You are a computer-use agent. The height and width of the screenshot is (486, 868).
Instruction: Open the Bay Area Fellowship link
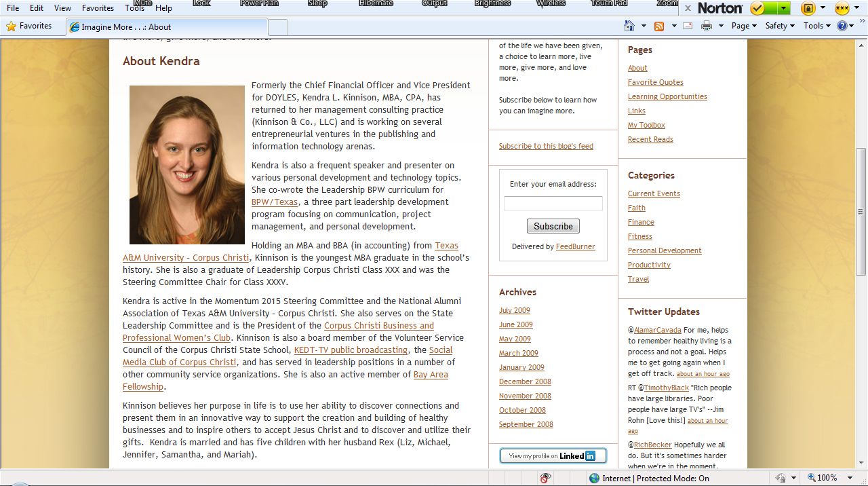(285, 381)
